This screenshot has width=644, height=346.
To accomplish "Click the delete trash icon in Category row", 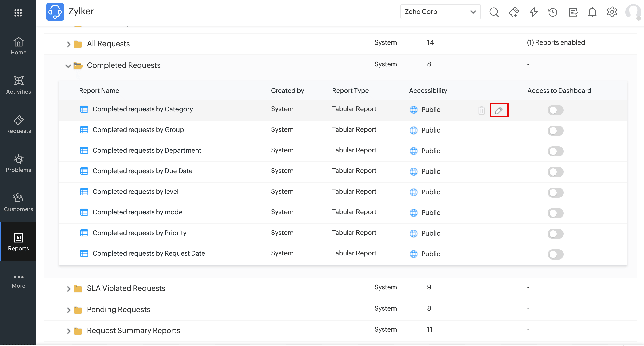I will click(481, 110).
